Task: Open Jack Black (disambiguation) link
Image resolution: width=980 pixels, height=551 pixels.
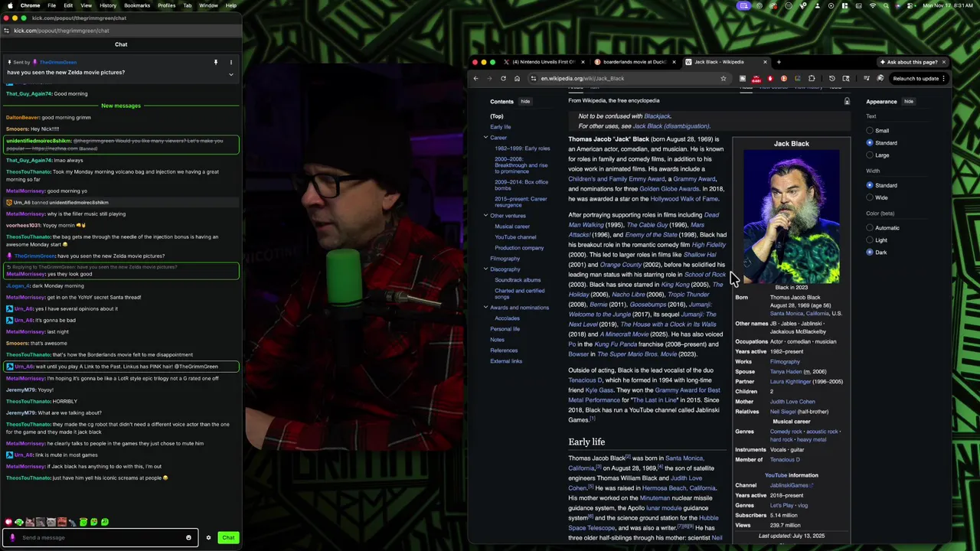Action: [x=671, y=126]
